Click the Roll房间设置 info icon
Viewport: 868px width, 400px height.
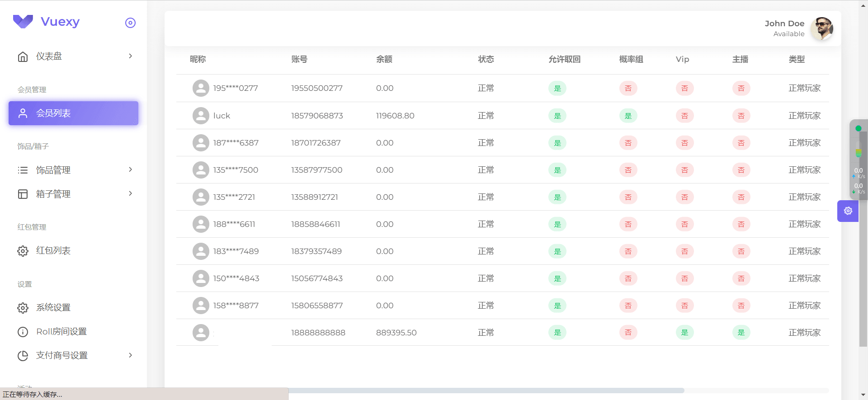pos(23,332)
